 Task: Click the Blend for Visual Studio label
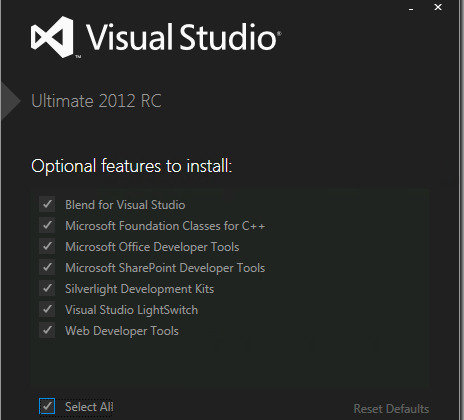[125, 205]
